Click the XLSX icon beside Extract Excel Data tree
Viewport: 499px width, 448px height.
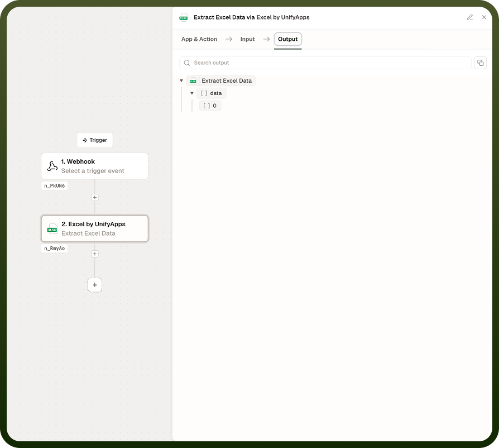[x=193, y=81]
